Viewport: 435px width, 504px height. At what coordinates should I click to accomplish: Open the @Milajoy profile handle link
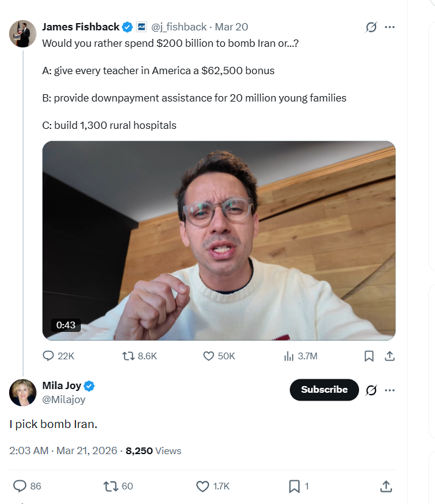(64, 399)
